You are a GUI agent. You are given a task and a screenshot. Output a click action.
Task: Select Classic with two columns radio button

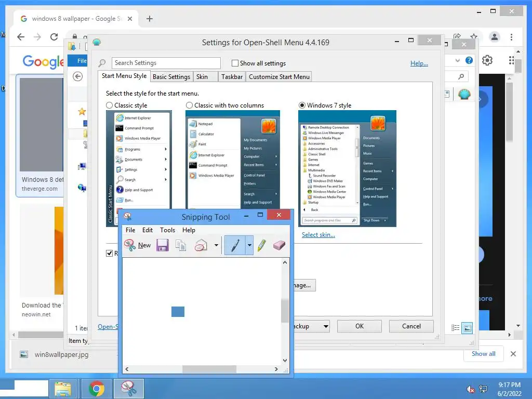pyautogui.click(x=189, y=105)
